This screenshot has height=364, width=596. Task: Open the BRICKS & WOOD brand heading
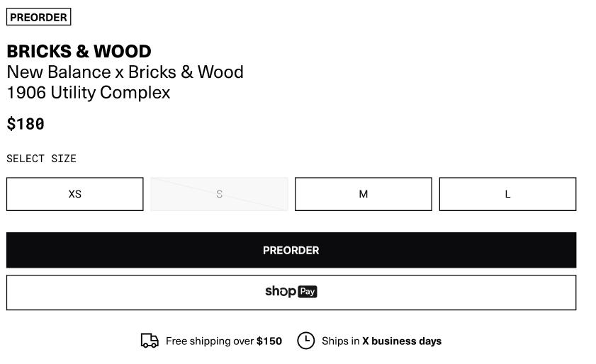pyautogui.click(x=79, y=51)
